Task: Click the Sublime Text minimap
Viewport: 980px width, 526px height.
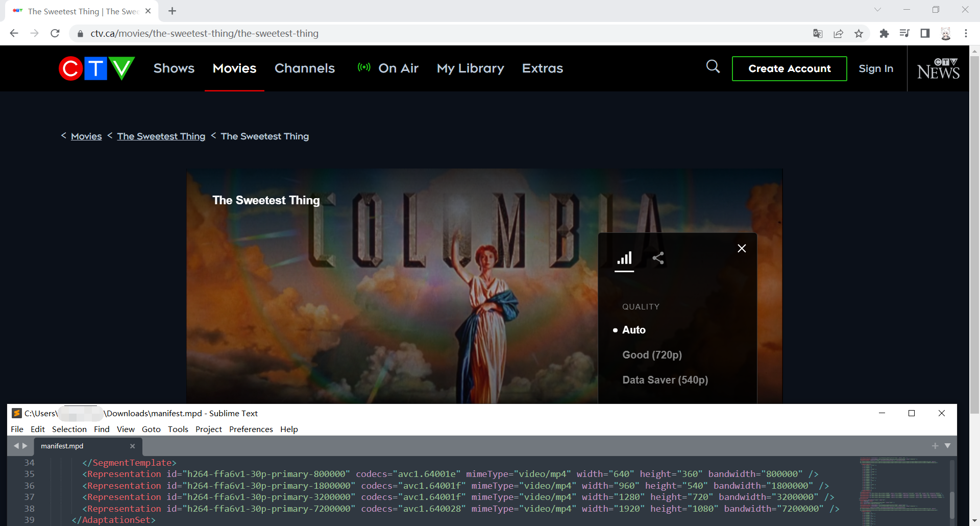Action: (x=902, y=491)
